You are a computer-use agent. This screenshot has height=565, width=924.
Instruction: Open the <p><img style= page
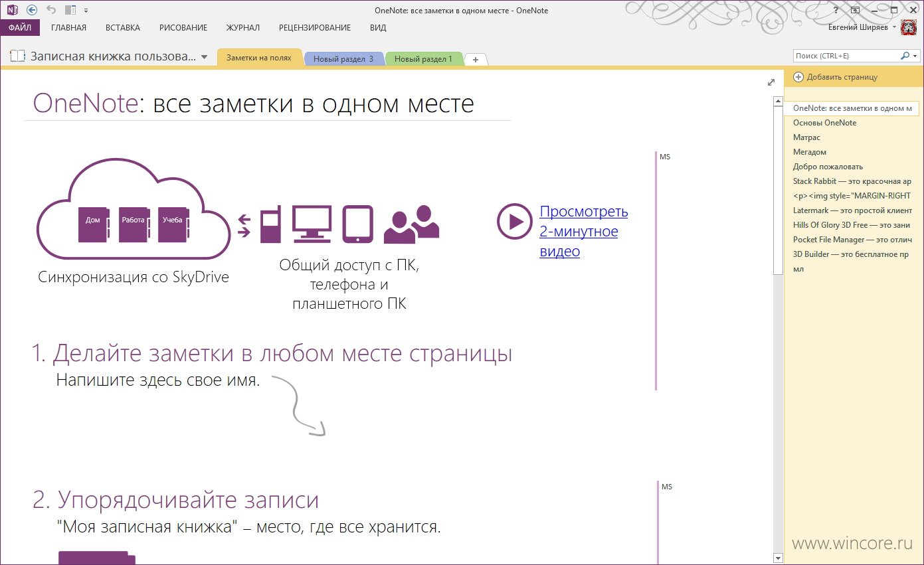(x=853, y=196)
